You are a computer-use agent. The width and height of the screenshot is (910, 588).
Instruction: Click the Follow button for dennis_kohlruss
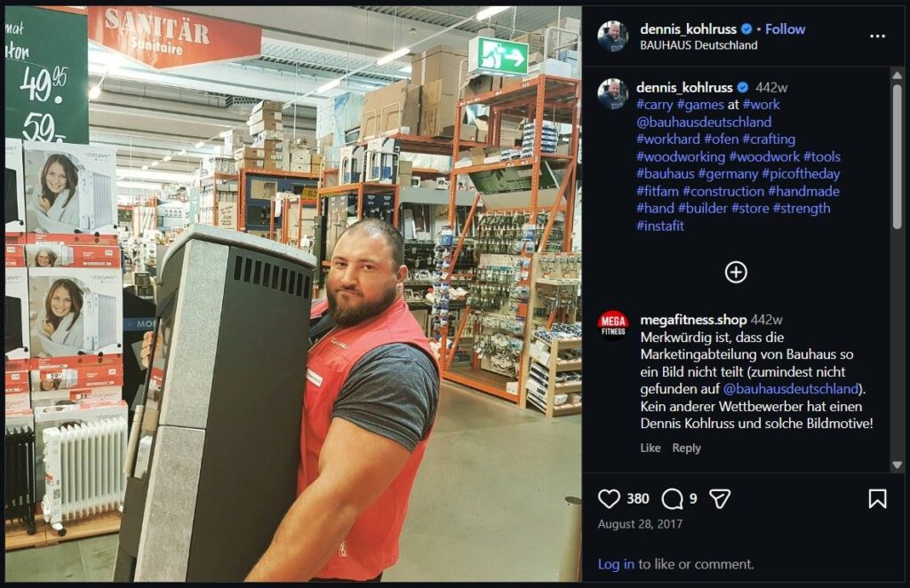point(785,29)
